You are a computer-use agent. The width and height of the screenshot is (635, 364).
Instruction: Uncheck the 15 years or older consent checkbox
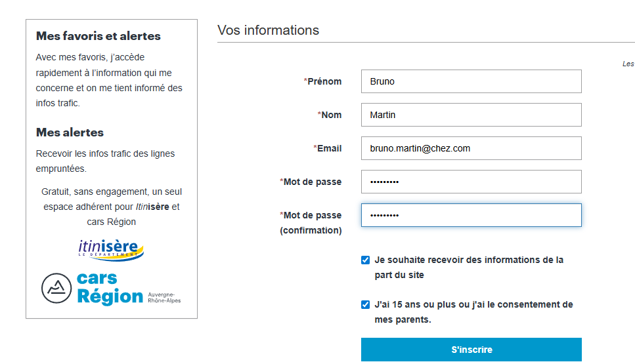(366, 304)
